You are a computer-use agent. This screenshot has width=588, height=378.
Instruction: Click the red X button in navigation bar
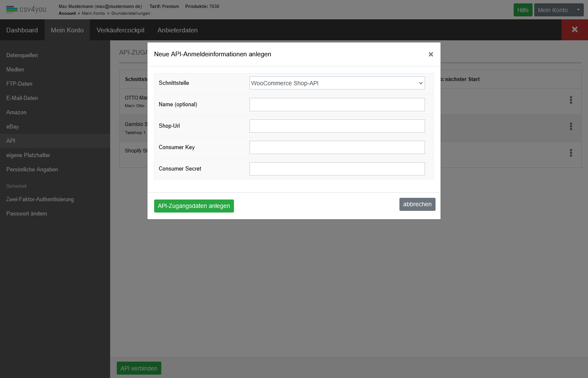pos(575,30)
